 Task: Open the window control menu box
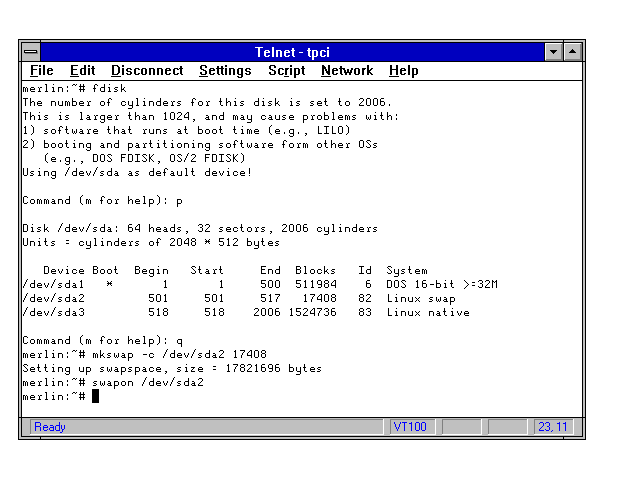[31, 51]
